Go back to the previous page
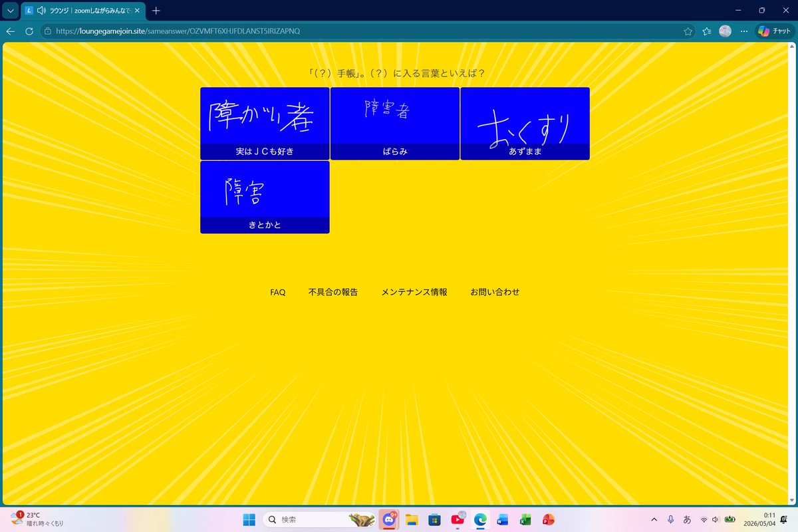Image resolution: width=798 pixels, height=532 pixels. click(x=11, y=31)
